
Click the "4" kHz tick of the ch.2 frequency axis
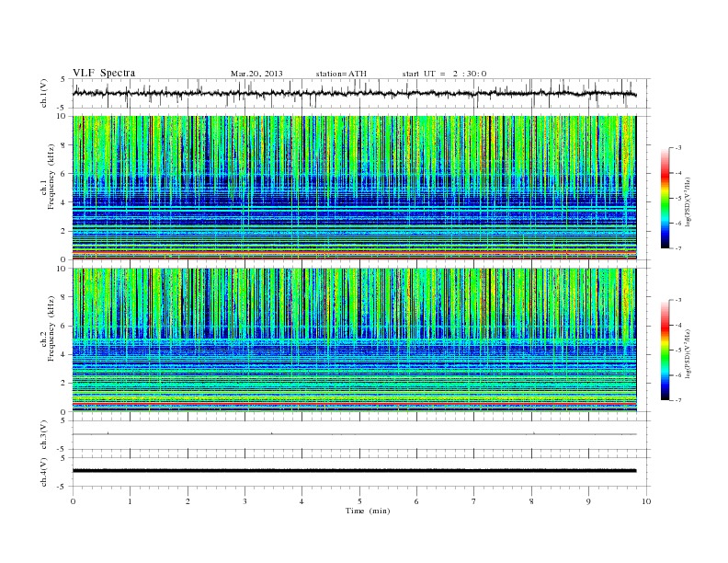[63, 354]
